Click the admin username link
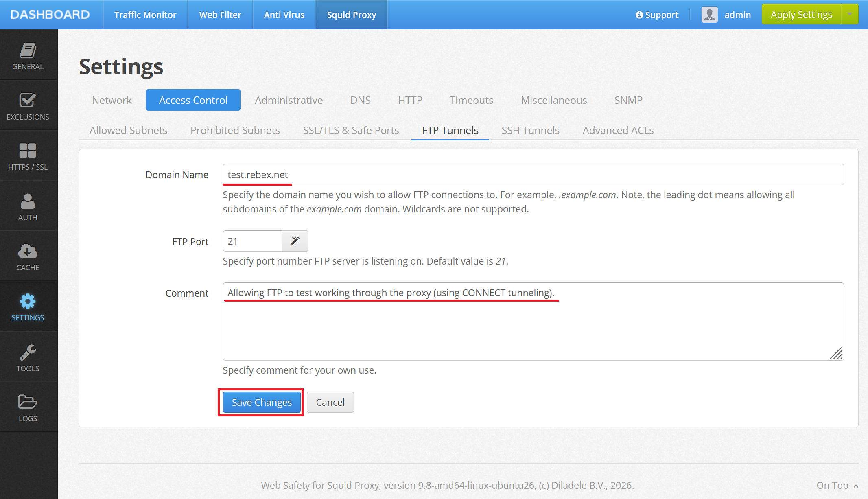This screenshot has height=499, width=868. (737, 15)
